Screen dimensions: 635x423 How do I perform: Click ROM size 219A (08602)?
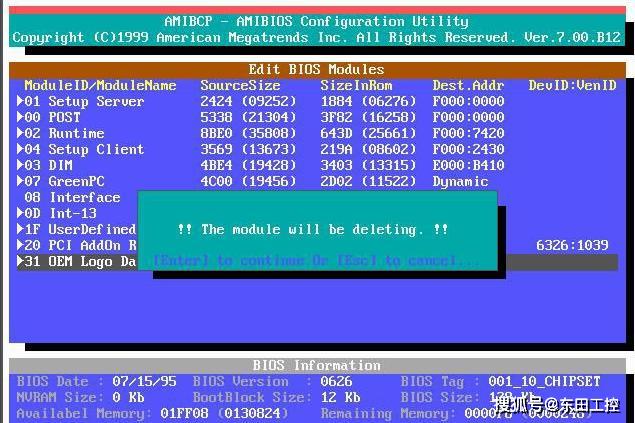pos(369,149)
